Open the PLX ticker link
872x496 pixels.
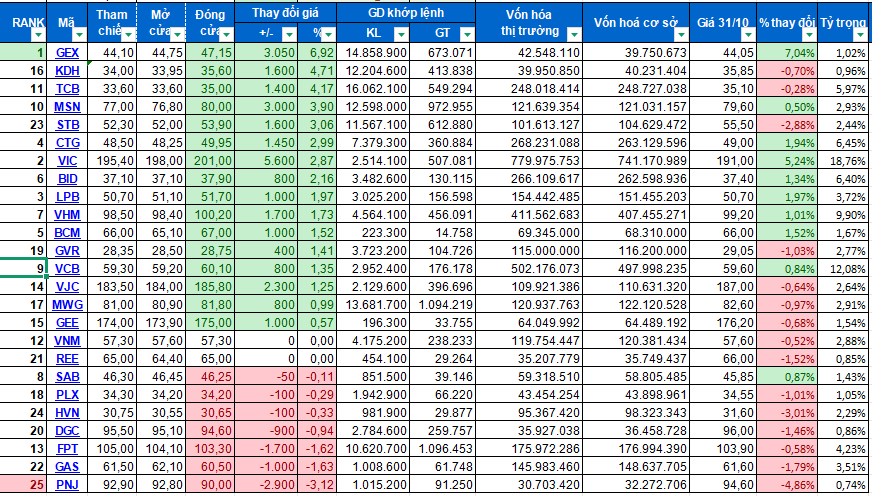(x=68, y=395)
